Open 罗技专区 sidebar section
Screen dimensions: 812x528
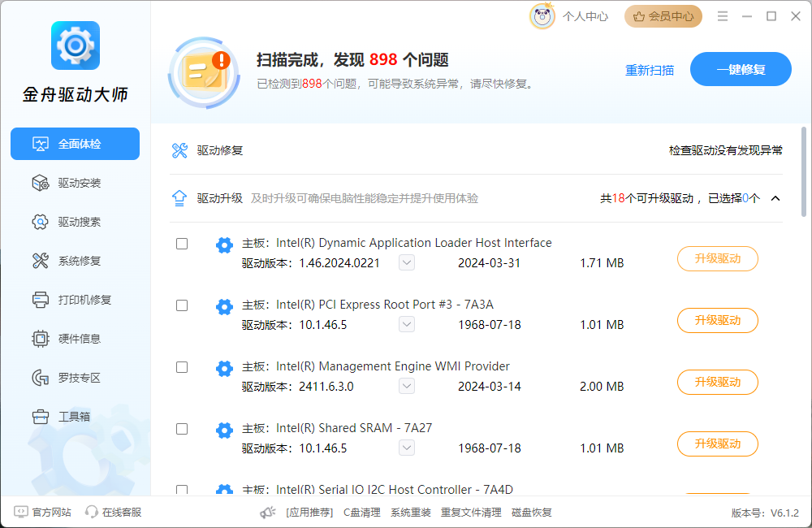[75, 378]
